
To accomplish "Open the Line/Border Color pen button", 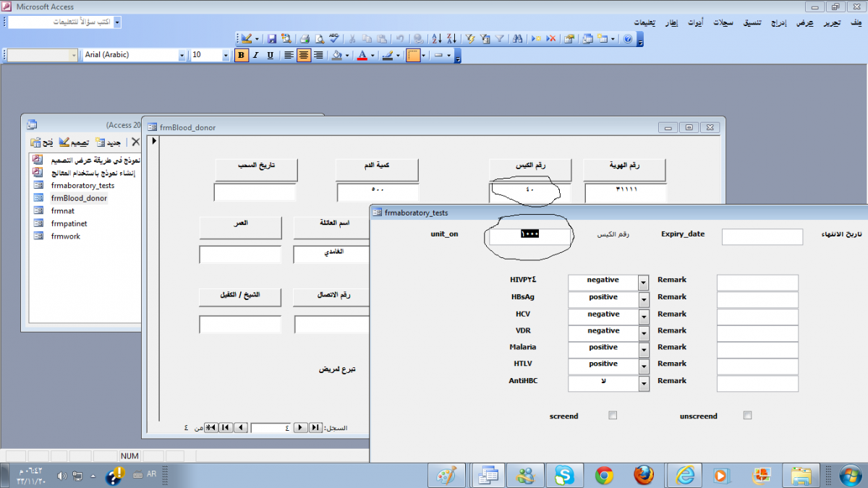I will [388, 55].
